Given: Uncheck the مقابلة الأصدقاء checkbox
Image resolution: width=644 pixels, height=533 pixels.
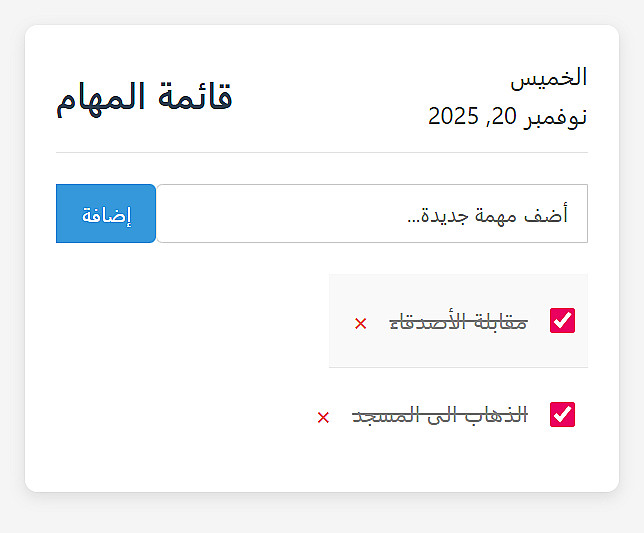Looking at the screenshot, I should [x=562, y=321].
